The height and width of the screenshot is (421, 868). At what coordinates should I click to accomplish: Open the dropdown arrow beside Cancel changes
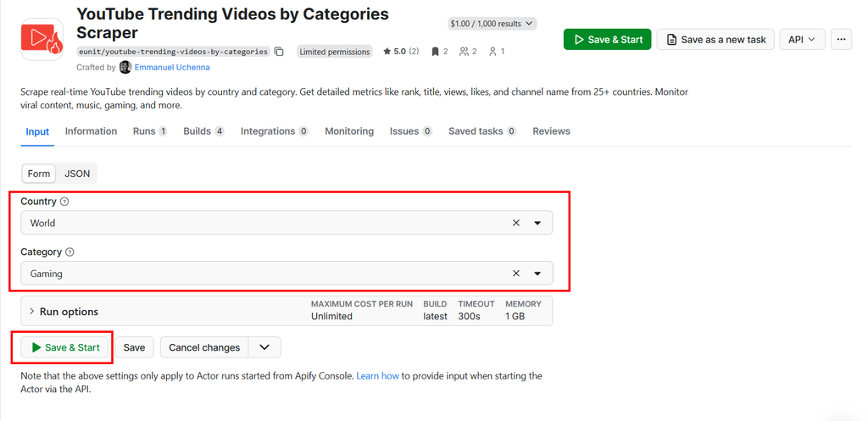(264, 347)
